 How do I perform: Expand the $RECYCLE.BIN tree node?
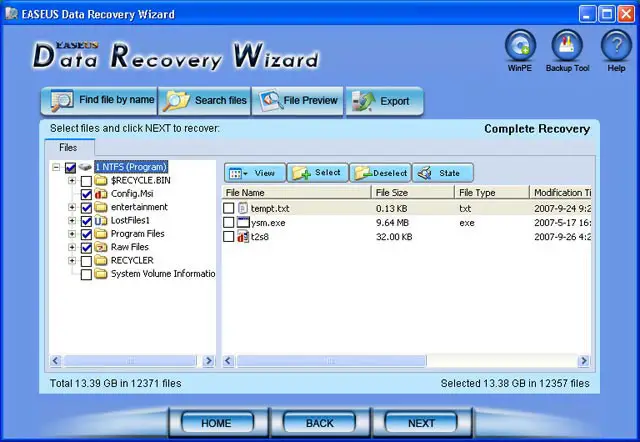[x=72, y=180]
